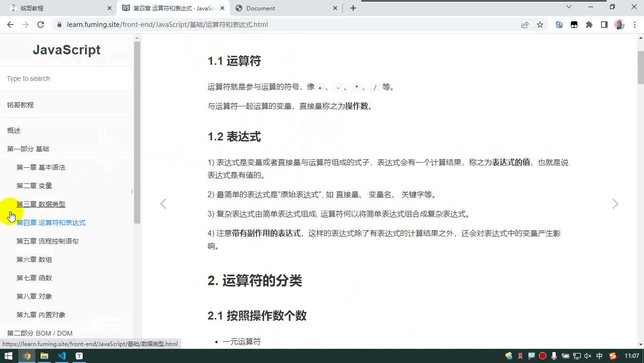The width and height of the screenshot is (644, 363).
Task: Open a new browser tab
Action: click(x=353, y=8)
